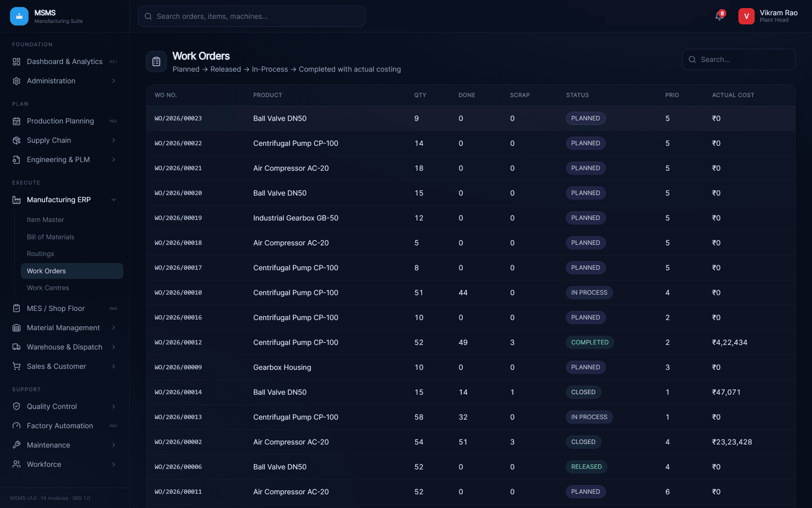Click Warehouse & Dispatch truck icon

(x=17, y=347)
